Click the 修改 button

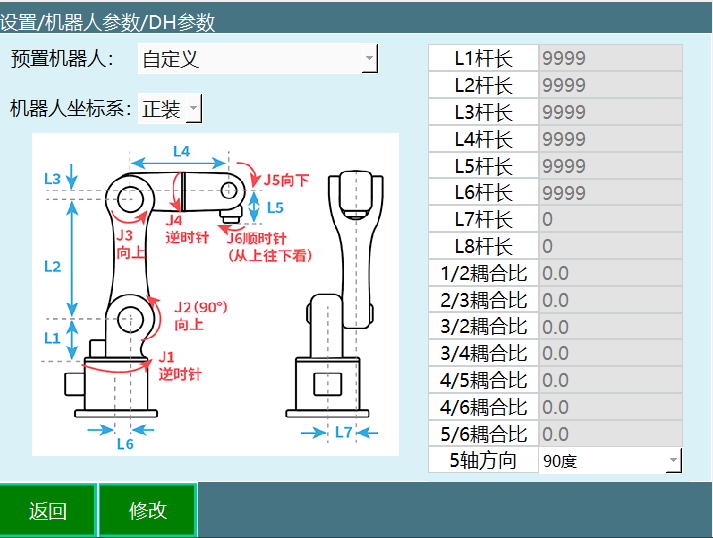pos(147,511)
